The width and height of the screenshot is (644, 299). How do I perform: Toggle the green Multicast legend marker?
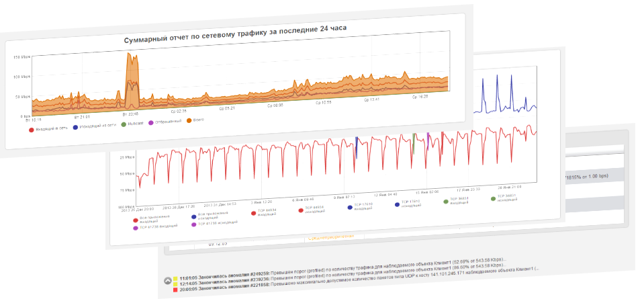[x=124, y=124]
